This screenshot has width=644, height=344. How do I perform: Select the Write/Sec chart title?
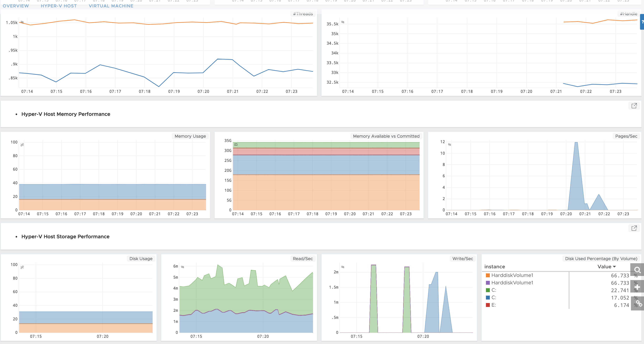pos(463,259)
